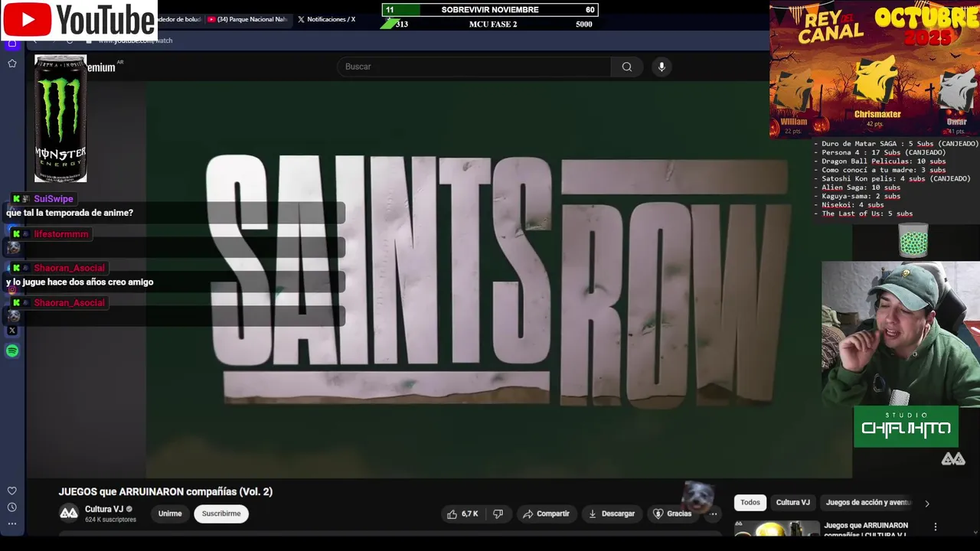Click the Unirme button
The width and height of the screenshot is (980, 551).
click(170, 514)
